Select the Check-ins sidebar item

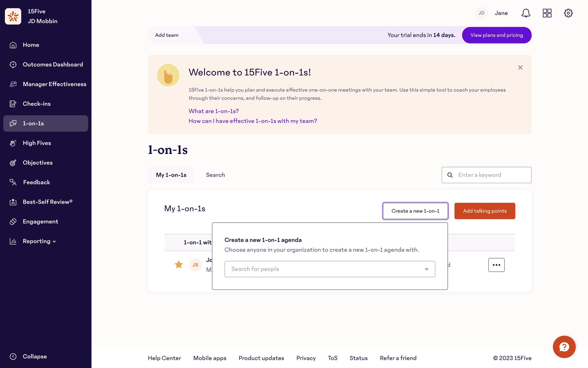(46, 104)
